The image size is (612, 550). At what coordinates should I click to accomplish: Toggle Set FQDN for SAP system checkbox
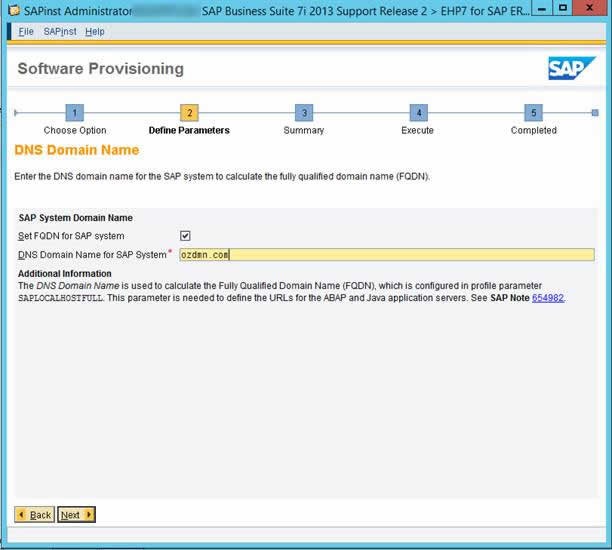point(185,236)
